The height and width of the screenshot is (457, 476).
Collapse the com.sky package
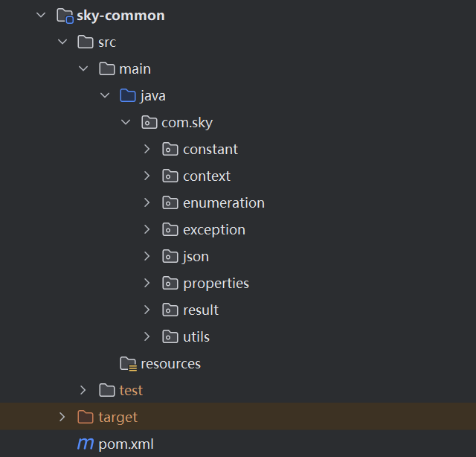[x=126, y=123]
